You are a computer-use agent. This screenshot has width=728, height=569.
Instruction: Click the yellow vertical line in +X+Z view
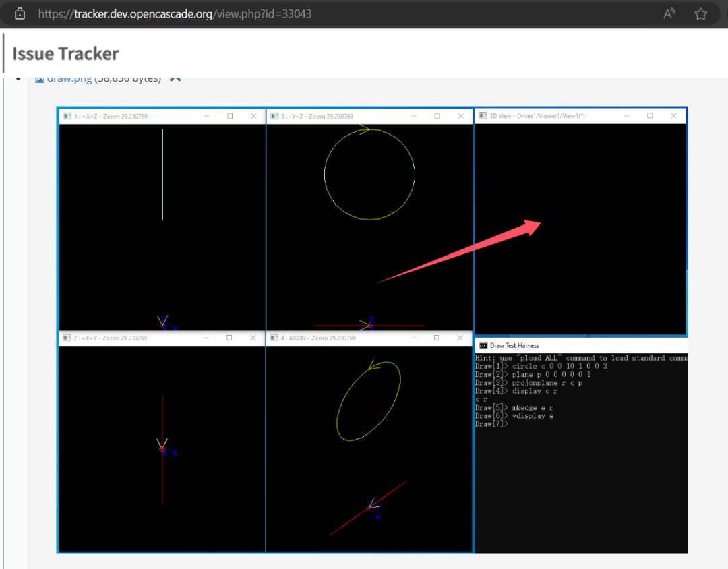(x=162, y=175)
